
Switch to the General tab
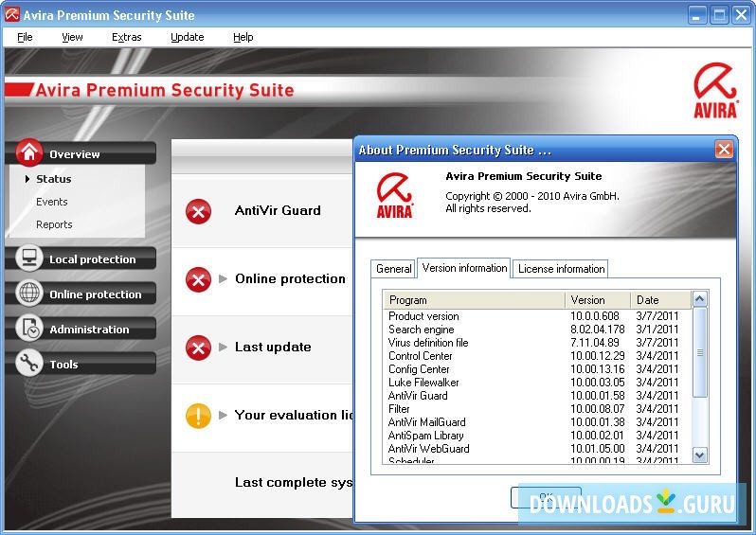pos(393,269)
